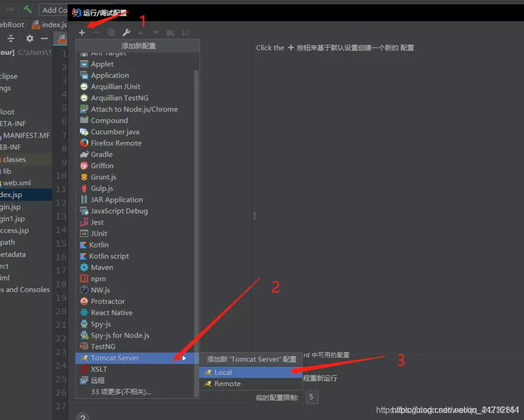The height and width of the screenshot is (420, 524).
Task: Select the highlighted index.jsp tree file
Action: 26,195
